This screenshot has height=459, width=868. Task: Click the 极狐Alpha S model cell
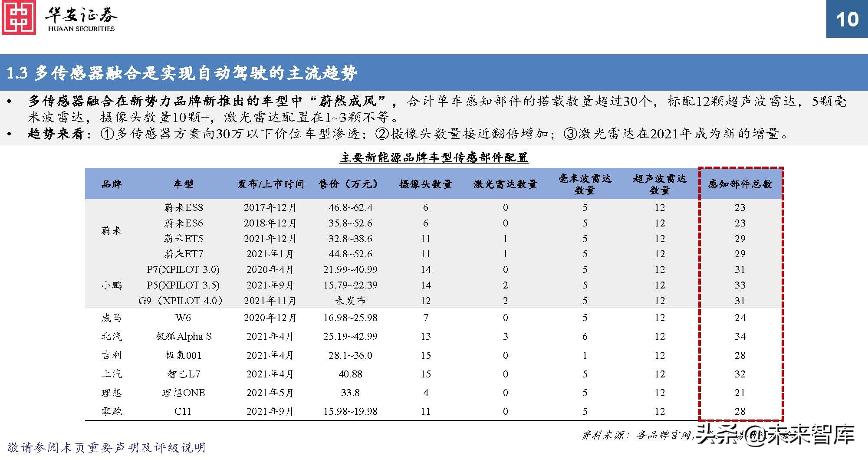point(183,336)
